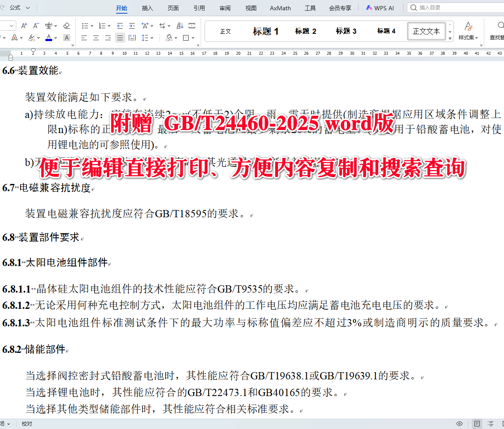
Task: Click the Decrease Indent icon
Action: tap(120, 26)
